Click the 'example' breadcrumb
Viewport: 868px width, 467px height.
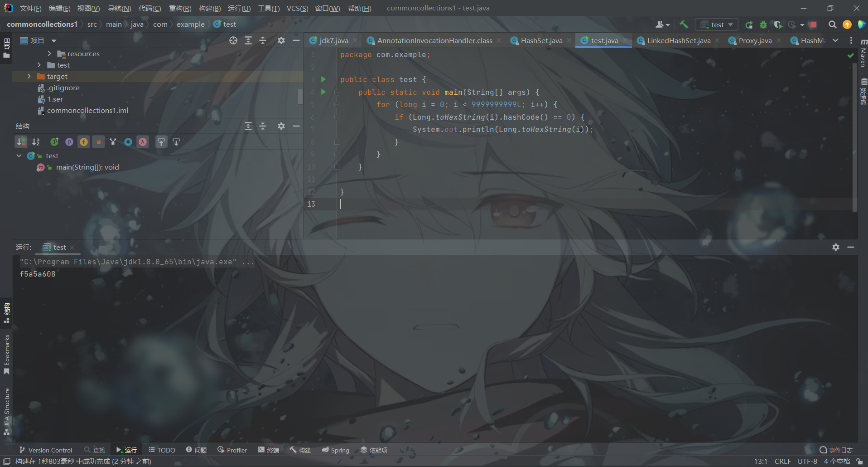click(190, 24)
